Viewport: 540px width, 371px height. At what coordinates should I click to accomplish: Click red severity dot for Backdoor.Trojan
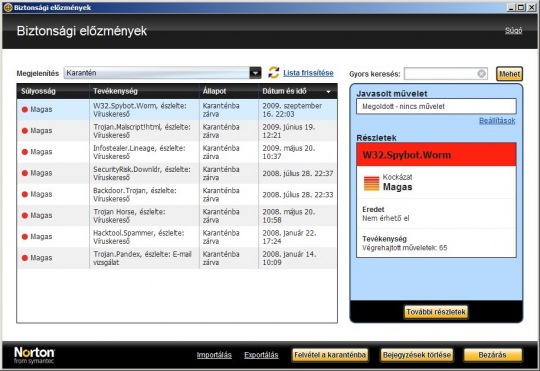coord(25,194)
